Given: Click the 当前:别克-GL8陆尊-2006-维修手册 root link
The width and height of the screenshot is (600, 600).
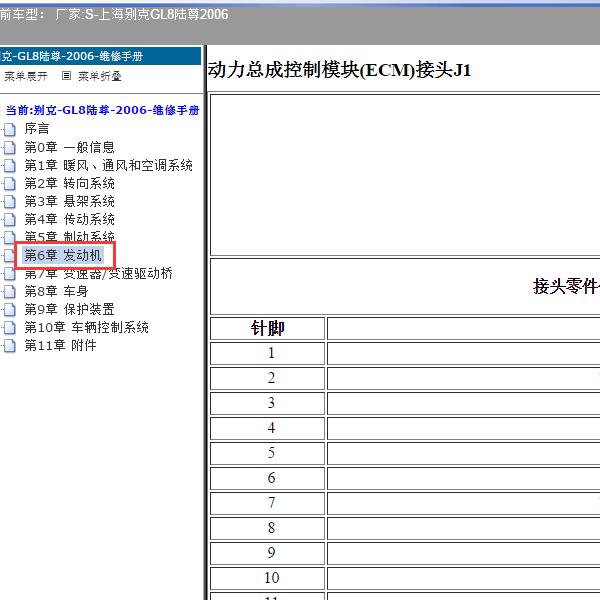Looking at the screenshot, I should [x=103, y=110].
